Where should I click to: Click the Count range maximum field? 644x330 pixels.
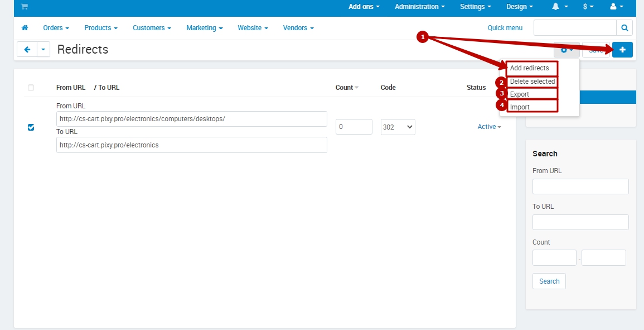(x=604, y=258)
